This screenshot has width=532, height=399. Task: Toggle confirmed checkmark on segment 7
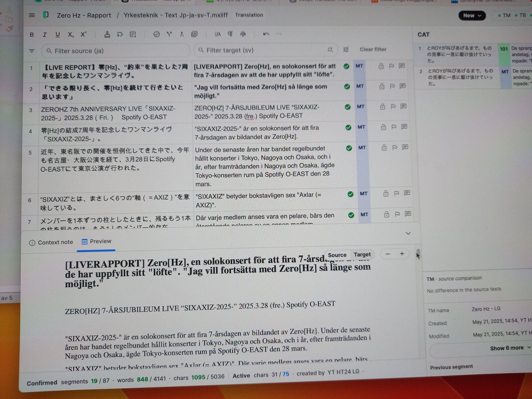(x=351, y=215)
